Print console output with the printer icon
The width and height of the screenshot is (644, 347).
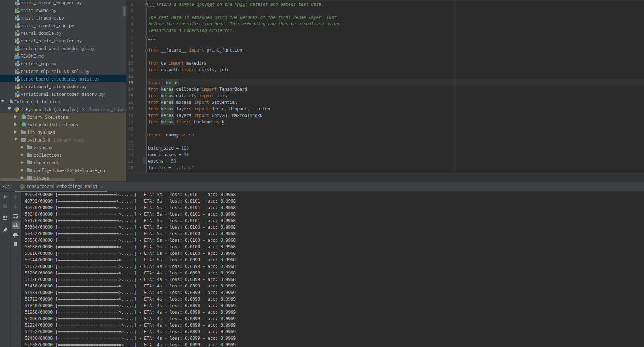coord(16,234)
